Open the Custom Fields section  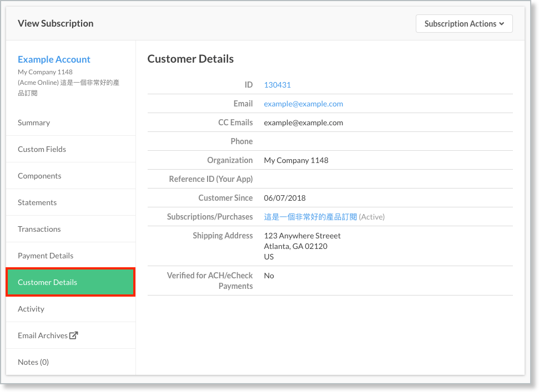42,149
